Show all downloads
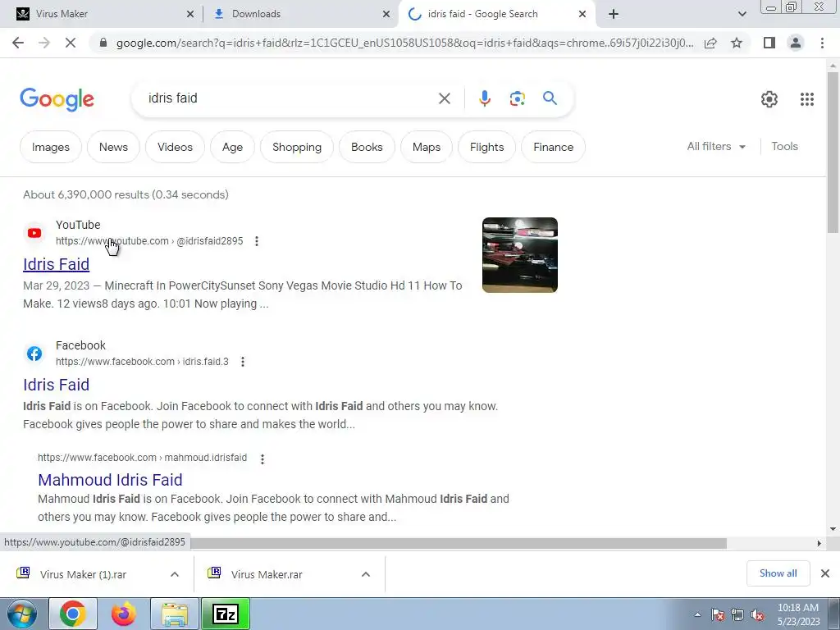 (778, 573)
